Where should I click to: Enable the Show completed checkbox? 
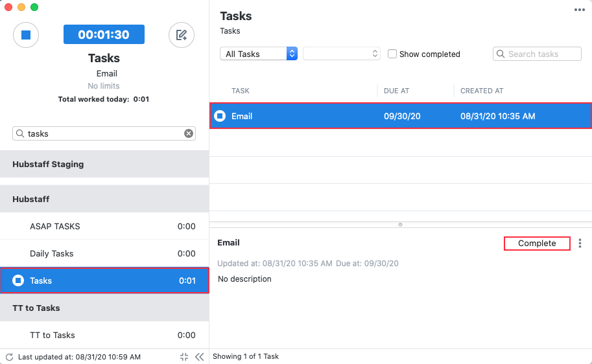[x=392, y=54]
